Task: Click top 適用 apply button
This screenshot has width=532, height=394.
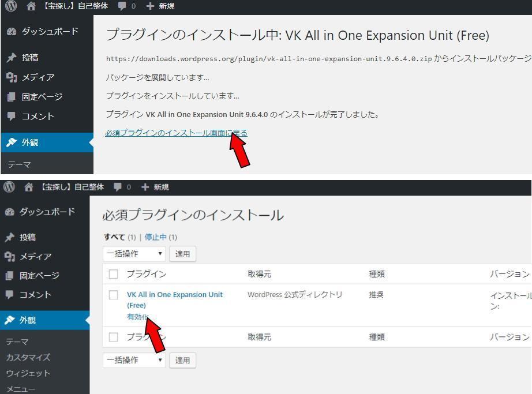Action: [x=182, y=254]
